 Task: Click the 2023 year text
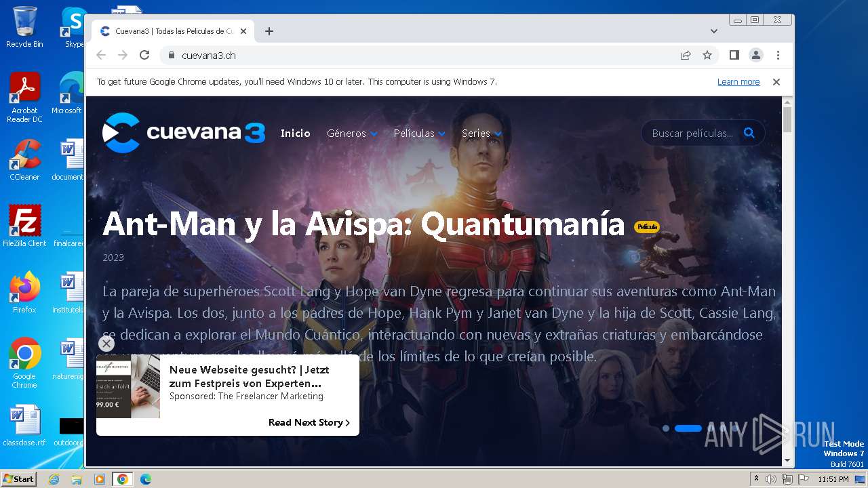(x=113, y=258)
